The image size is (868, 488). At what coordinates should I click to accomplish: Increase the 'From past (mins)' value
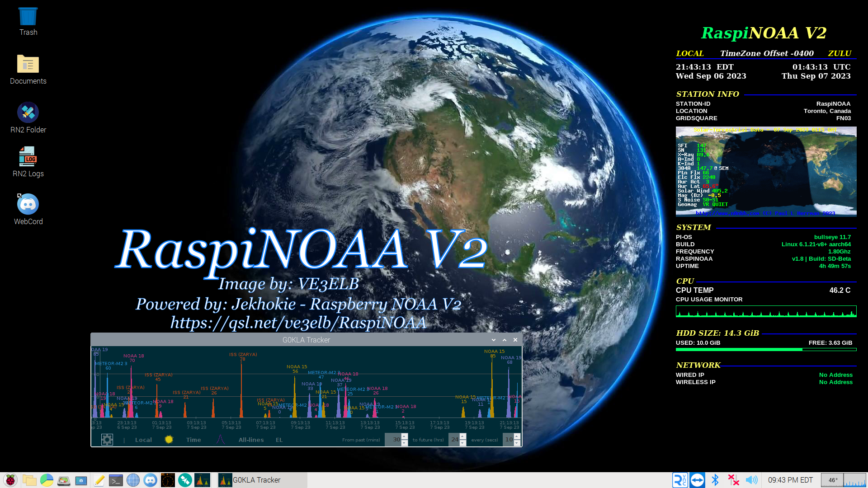(405, 436)
